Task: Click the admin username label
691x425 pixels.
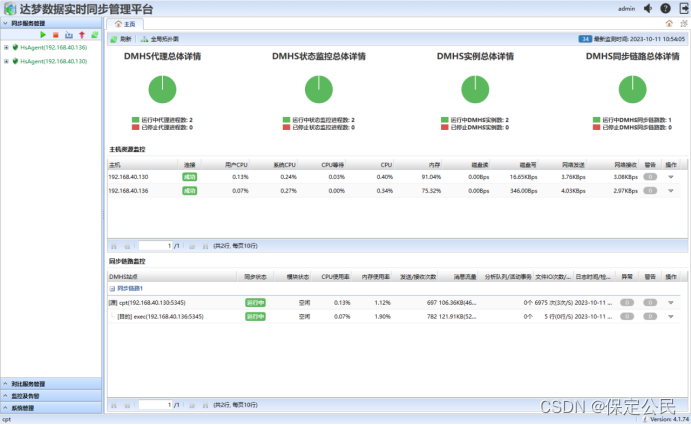Action: (626, 8)
